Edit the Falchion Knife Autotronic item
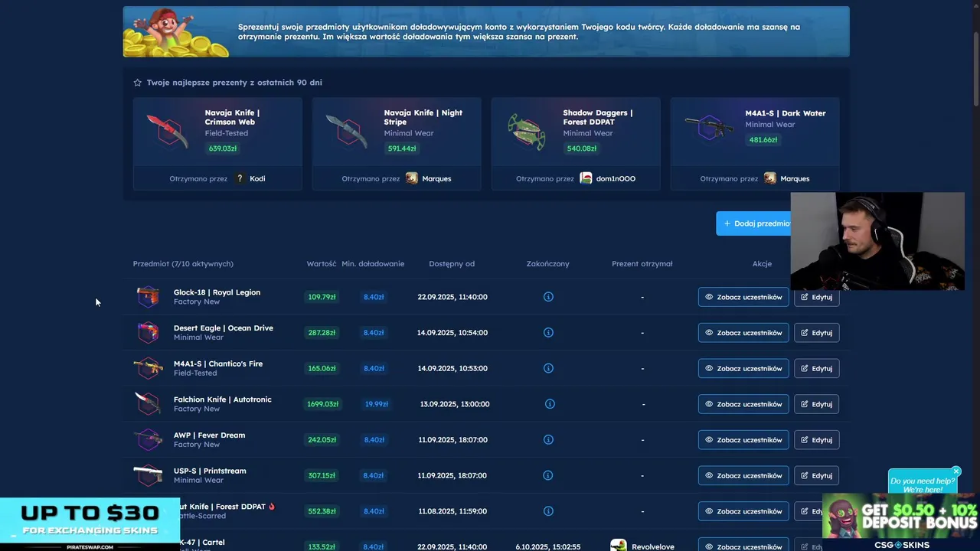Viewport: 980px width, 551px height. [x=816, y=404]
